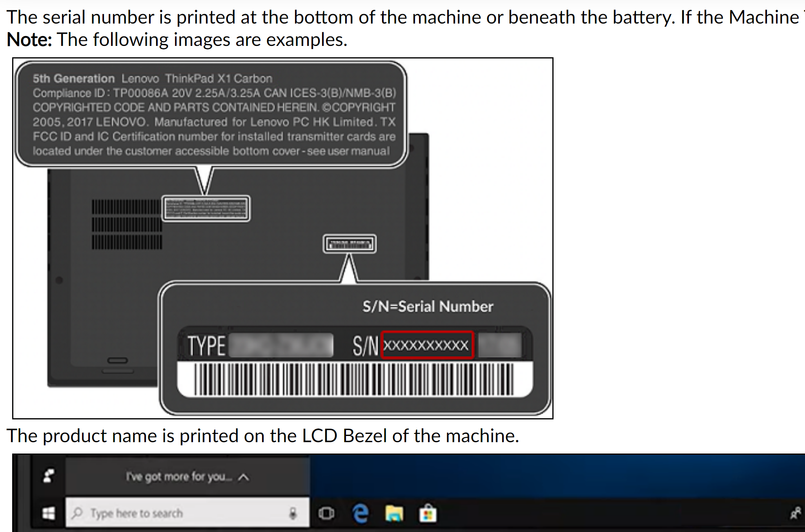Click the barcode on the serial label

pyautogui.click(x=354, y=379)
